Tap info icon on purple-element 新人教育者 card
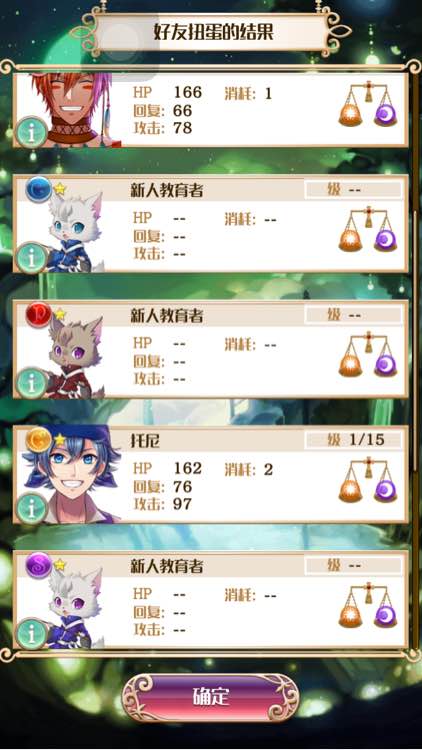The height and width of the screenshot is (750, 422). [31, 633]
